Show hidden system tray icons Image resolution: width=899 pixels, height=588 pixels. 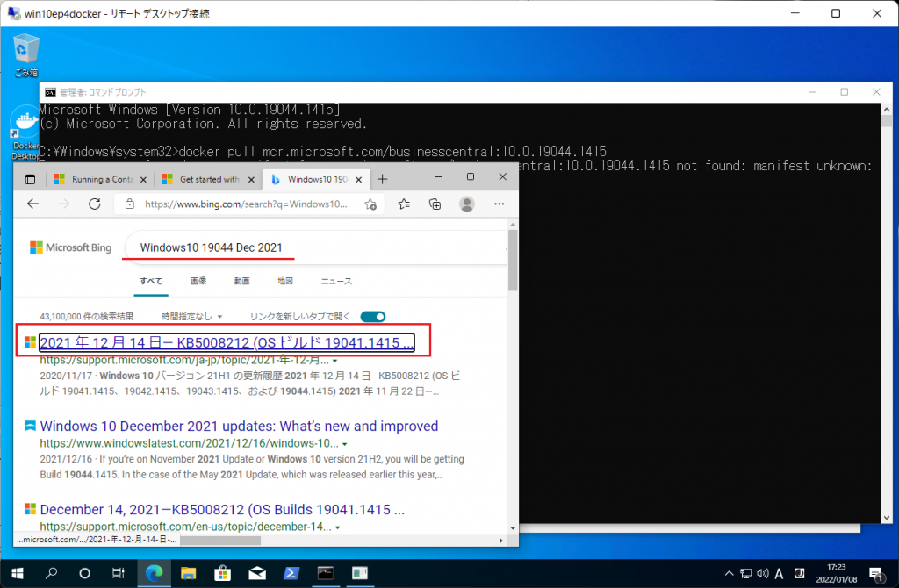pyautogui.click(x=729, y=573)
